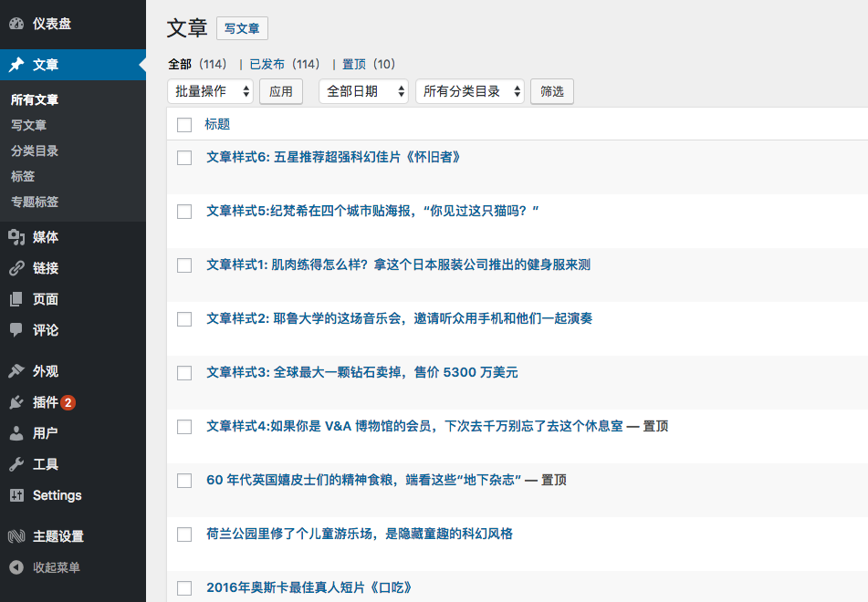Image resolution: width=868 pixels, height=602 pixels.
Task: Open post 文章样式6: 五星推荐超强科幻佳片
Action: 334,157
